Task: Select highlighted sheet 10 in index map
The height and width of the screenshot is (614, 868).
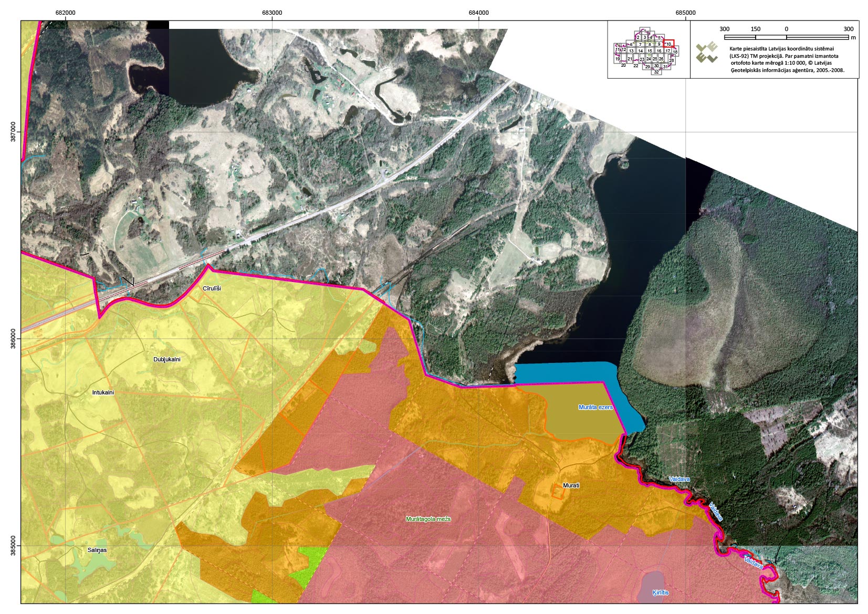Action: tap(668, 44)
